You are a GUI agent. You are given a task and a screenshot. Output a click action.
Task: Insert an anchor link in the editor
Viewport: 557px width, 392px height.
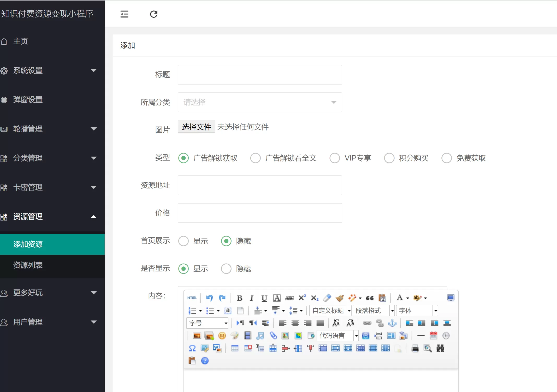(393, 323)
